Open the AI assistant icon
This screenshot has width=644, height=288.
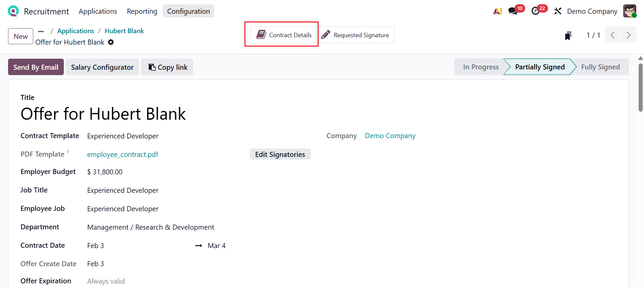[498, 11]
